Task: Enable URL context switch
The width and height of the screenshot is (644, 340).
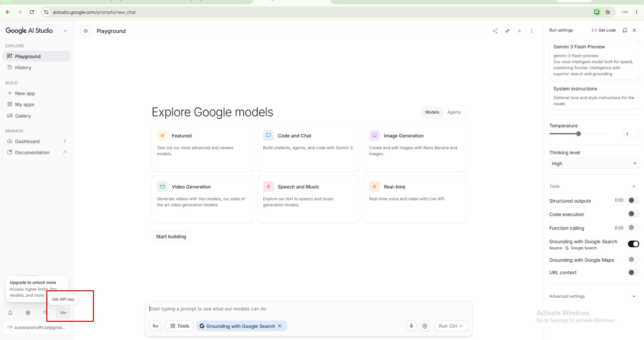Action: pos(634,272)
